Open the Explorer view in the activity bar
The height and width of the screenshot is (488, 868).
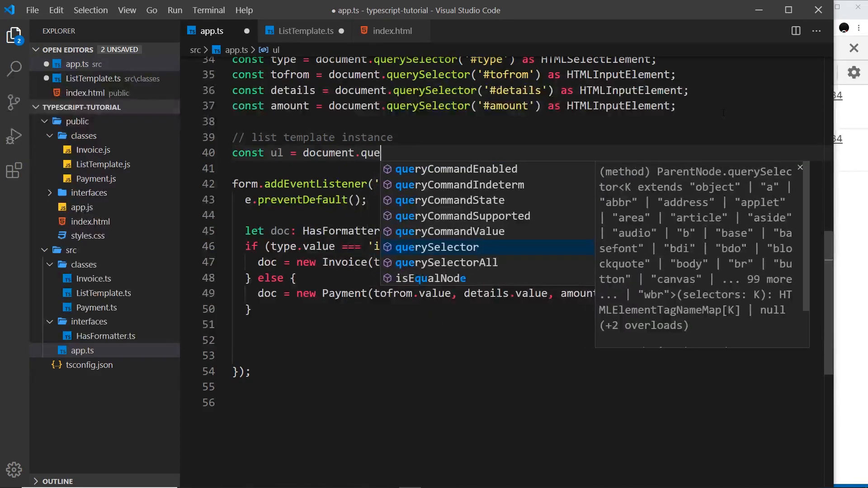tap(14, 35)
